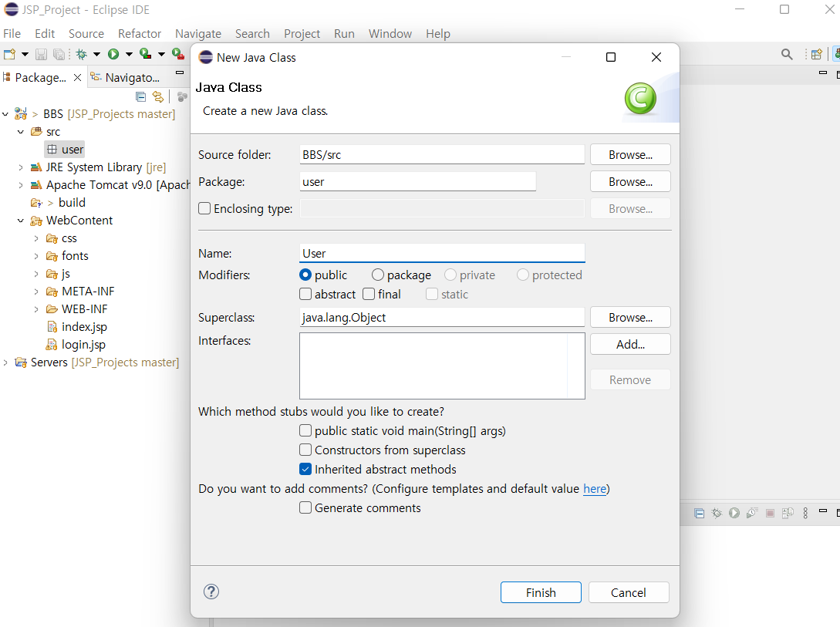The height and width of the screenshot is (627, 840).
Task: Open the Refactor menu
Action: point(140,34)
